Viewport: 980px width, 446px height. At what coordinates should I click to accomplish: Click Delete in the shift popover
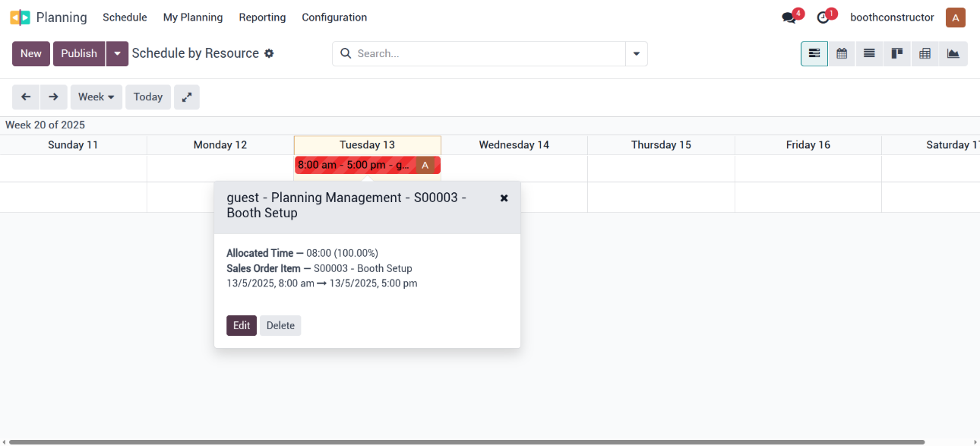pyautogui.click(x=280, y=325)
